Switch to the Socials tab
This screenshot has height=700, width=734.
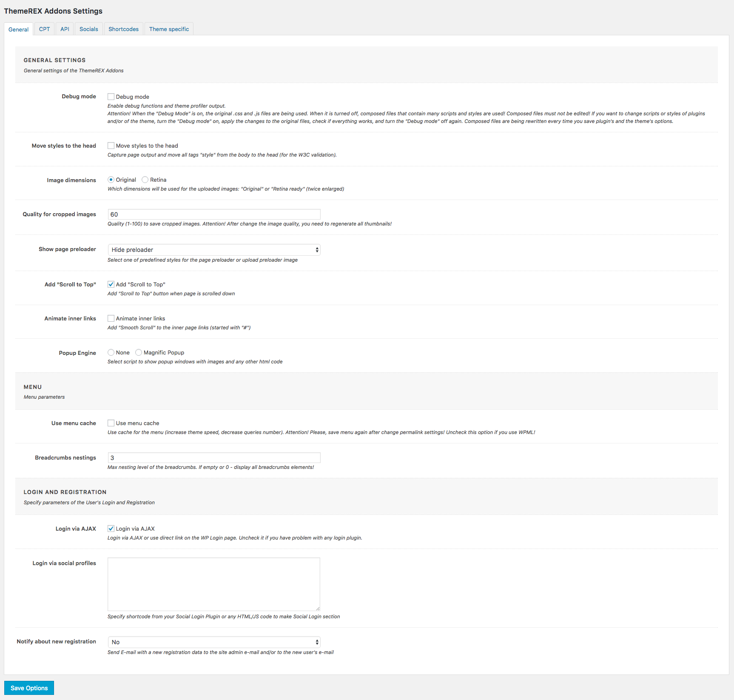click(x=89, y=29)
